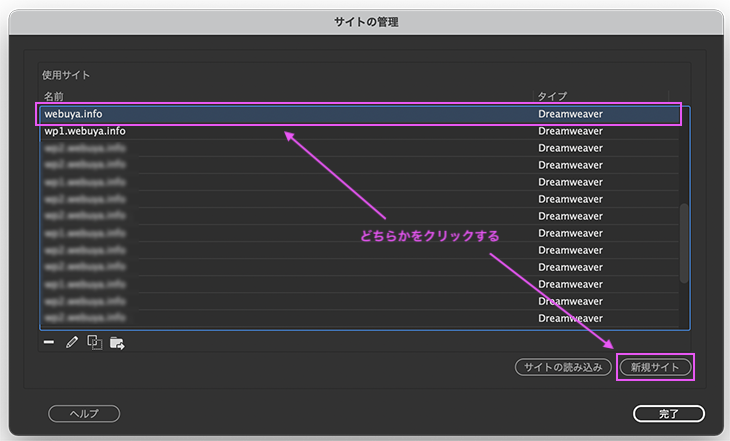Click the 完了 button
The height and width of the screenshot is (441, 730).
coord(669,414)
